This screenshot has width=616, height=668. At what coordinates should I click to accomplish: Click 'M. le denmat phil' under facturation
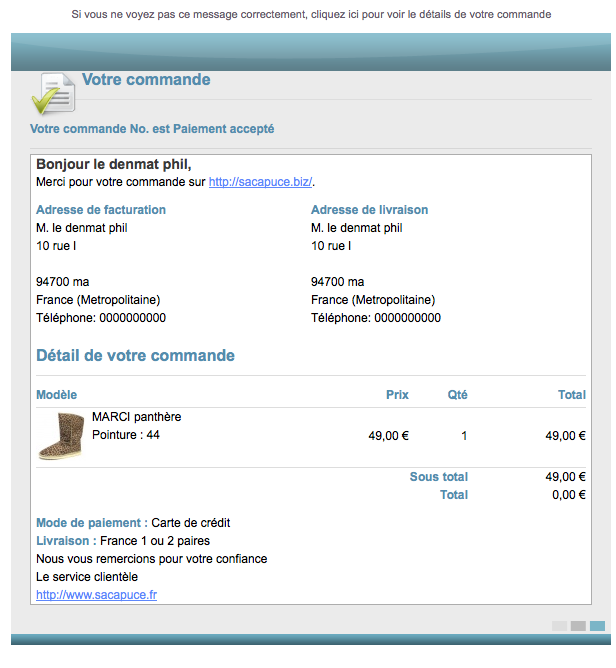pyautogui.click(x=82, y=228)
